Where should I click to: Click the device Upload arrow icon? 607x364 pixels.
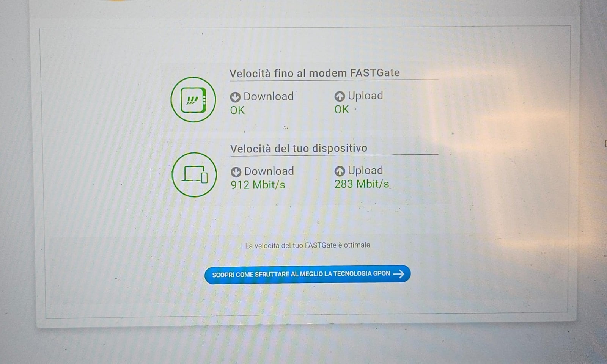coord(340,171)
